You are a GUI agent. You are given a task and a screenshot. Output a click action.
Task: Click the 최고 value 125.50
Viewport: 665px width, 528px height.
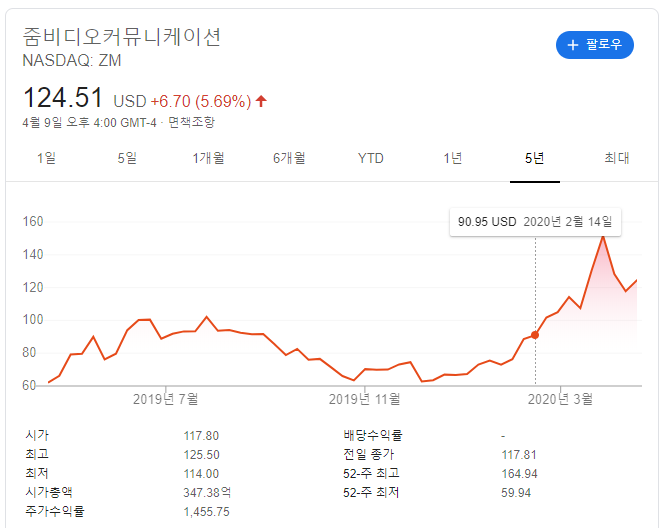coord(201,455)
